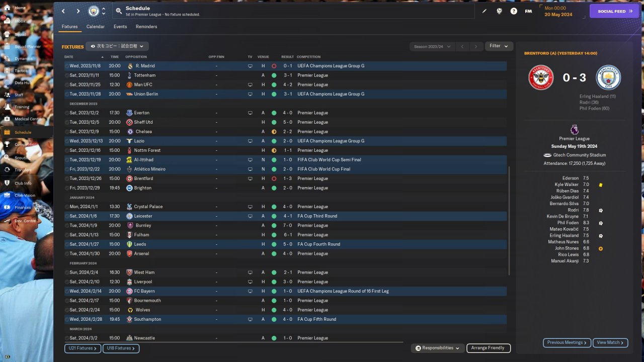The height and width of the screenshot is (362, 644).
Task: Click the Arrange Friendly button
Action: [488, 348]
